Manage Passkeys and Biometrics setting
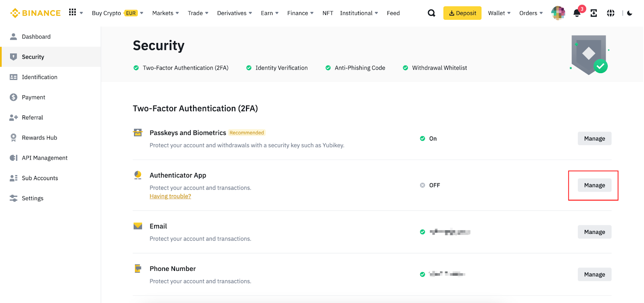The height and width of the screenshot is (303, 644). (594, 139)
